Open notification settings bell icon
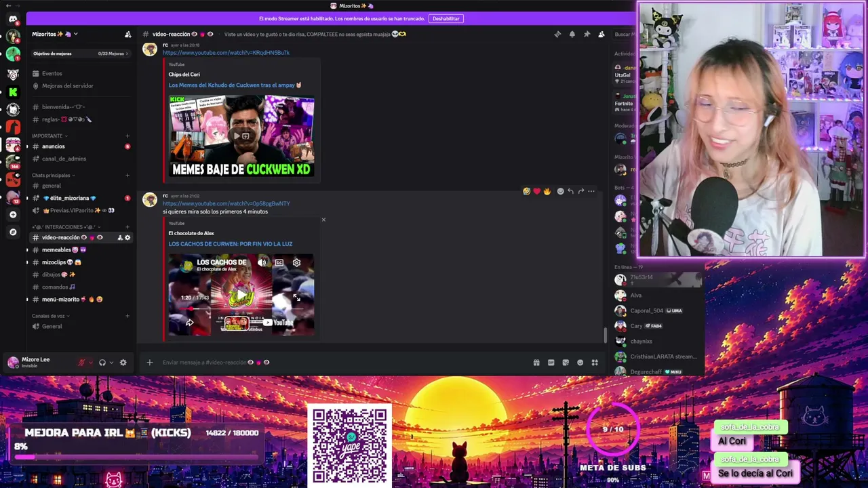868x488 pixels. 572,34
